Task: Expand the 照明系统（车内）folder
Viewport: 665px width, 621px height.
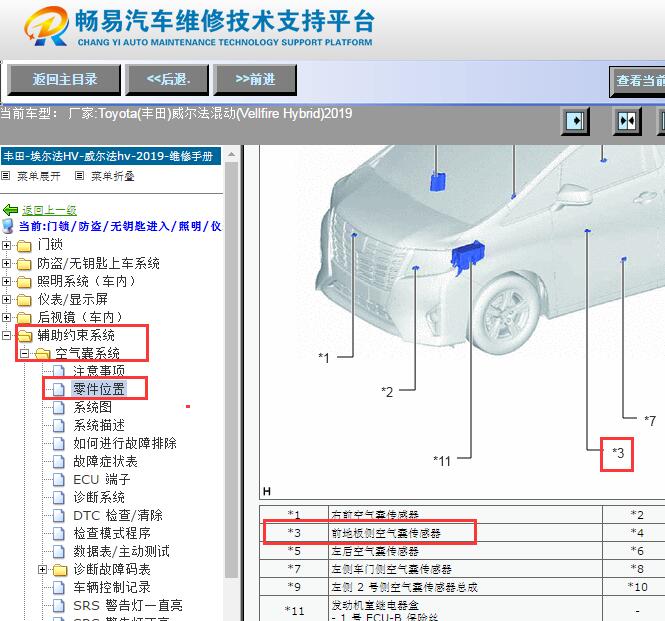Action: (6, 281)
